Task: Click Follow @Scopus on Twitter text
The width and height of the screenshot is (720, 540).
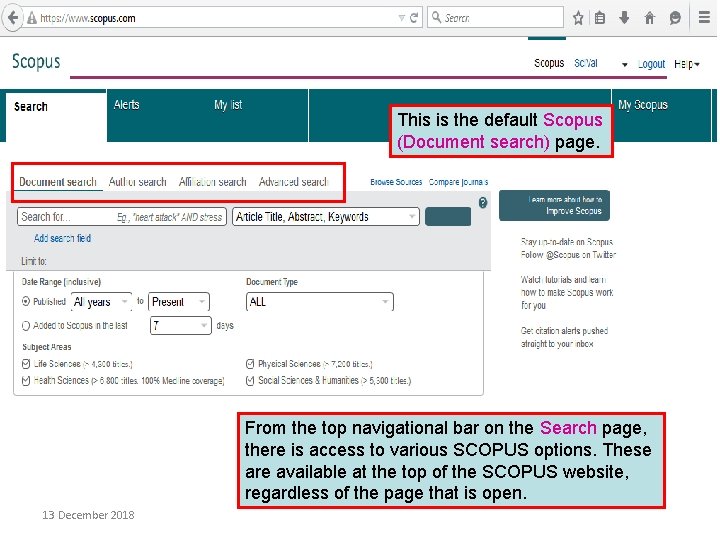Action: (x=568, y=254)
